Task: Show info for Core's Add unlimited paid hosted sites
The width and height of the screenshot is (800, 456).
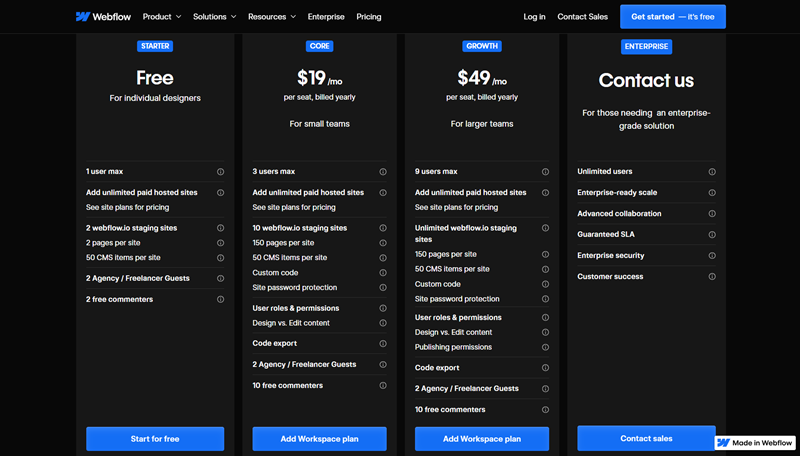Action: tap(383, 193)
